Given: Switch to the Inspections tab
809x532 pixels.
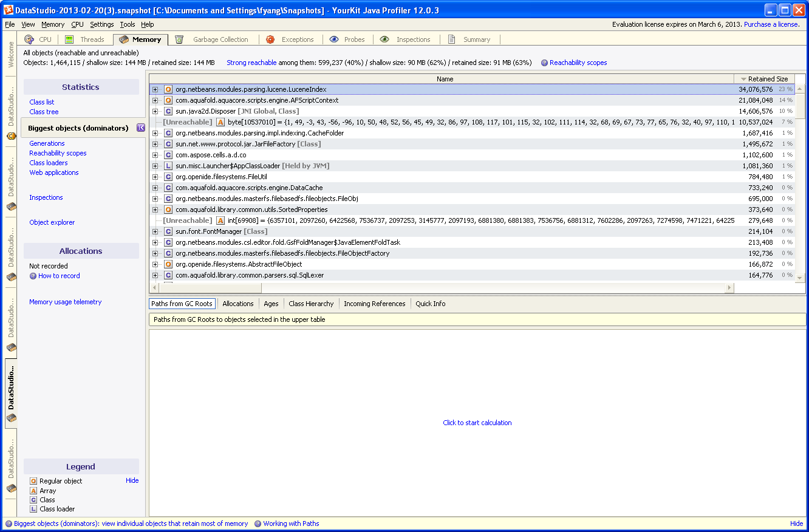Looking at the screenshot, I should (x=405, y=39).
